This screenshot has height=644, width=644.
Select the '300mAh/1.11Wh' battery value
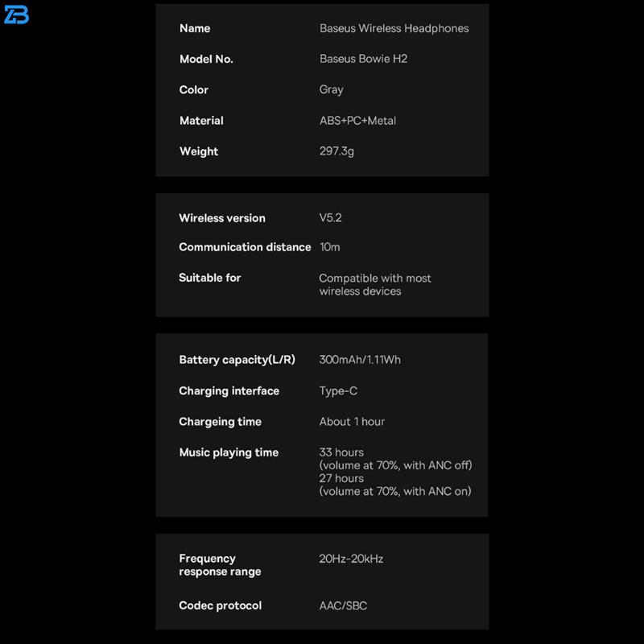click(x=360, y=360)
